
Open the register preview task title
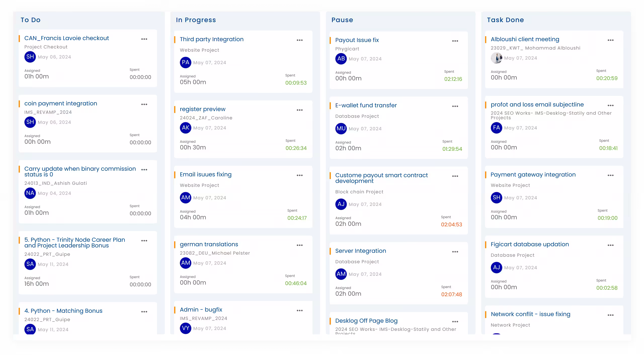[203, 109]
